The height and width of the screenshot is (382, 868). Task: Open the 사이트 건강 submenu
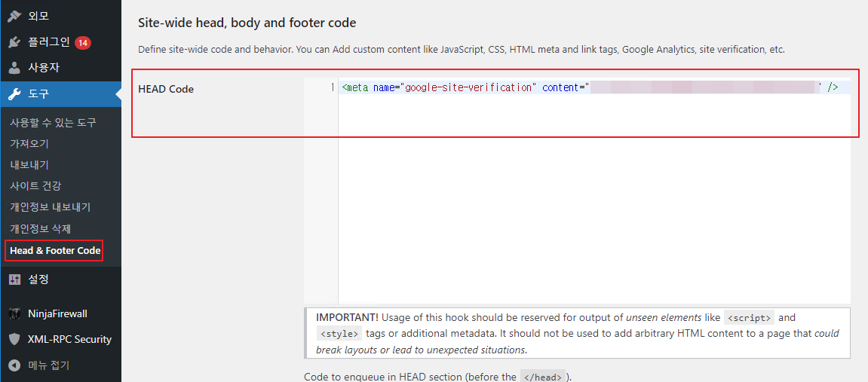tap(35, 186)
